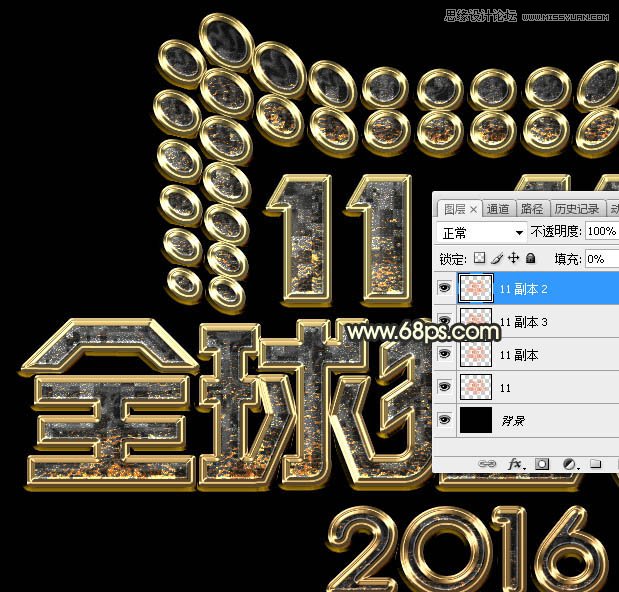The height and width of the screenshot is (592, 619).
Task: Lock transparent pixels in Layers panel
Action: pyautogui.click(x=479, y=259)
